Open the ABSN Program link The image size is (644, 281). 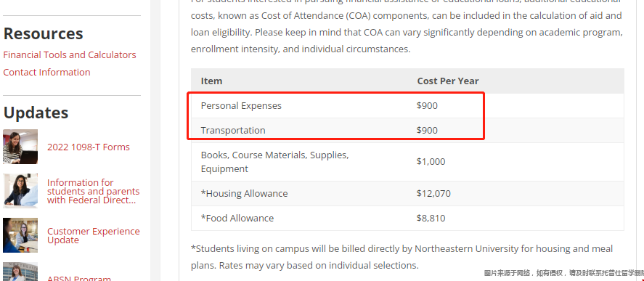click(x=79, y=279)
